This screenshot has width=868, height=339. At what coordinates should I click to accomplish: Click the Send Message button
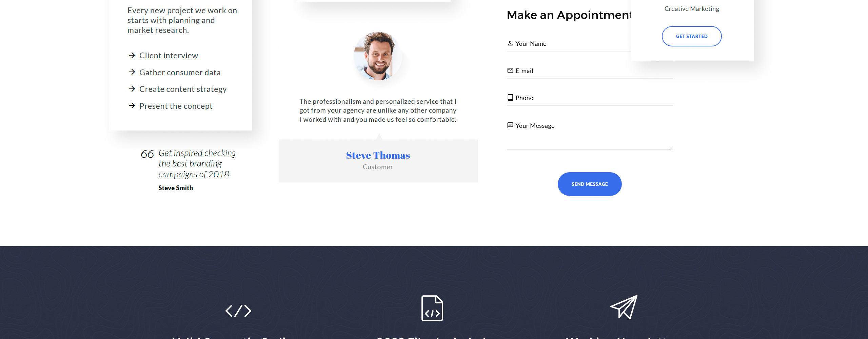point(590,184)
